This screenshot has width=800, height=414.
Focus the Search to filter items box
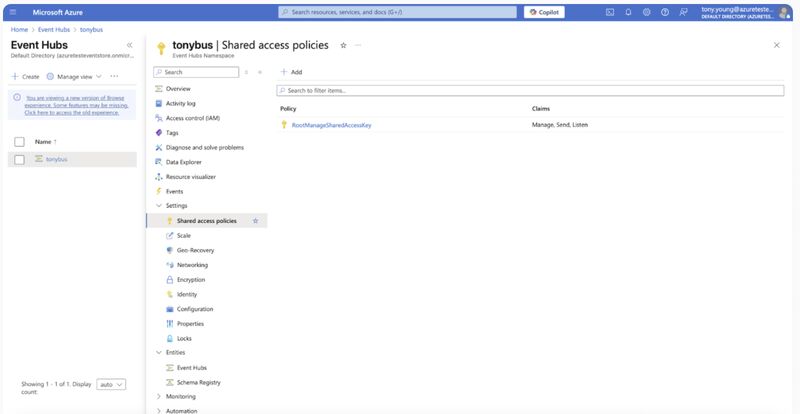click(530, 90)
